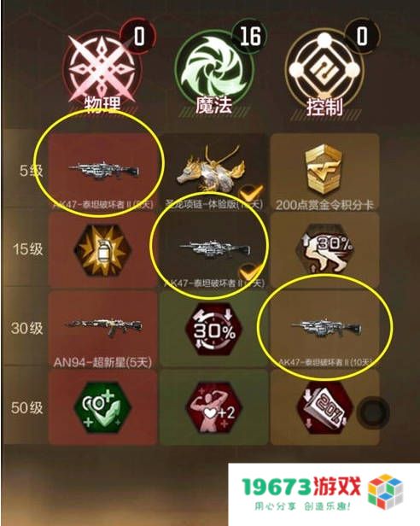
Task: Click the 200点赏金令积分卡 gold badge
Action: pos(324,171)
